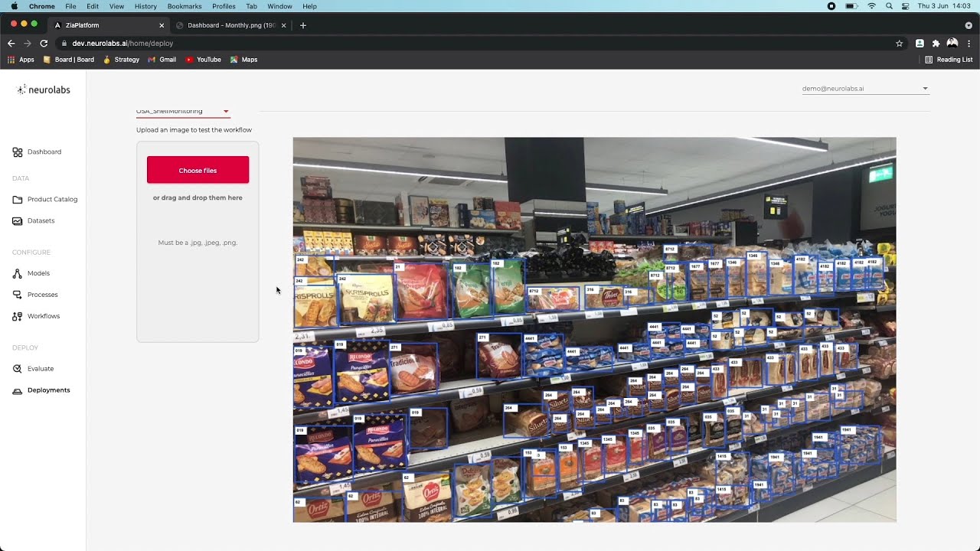Expand the USA_ShelfMonitoring workflow dropdown

[183, 112]
